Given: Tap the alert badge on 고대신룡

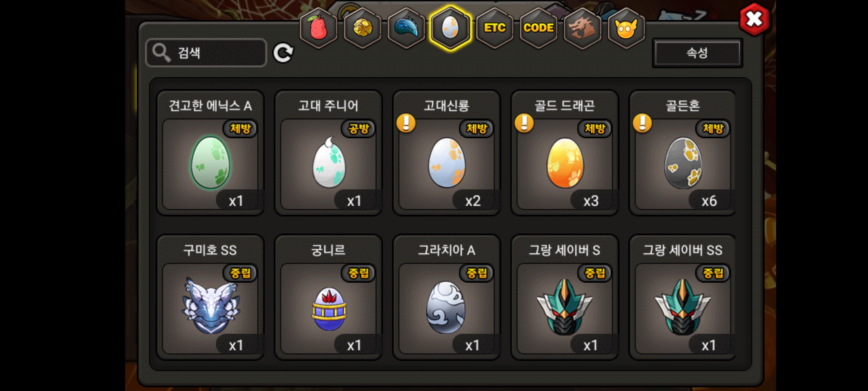Looking at the screenshot, I should 406,123.
